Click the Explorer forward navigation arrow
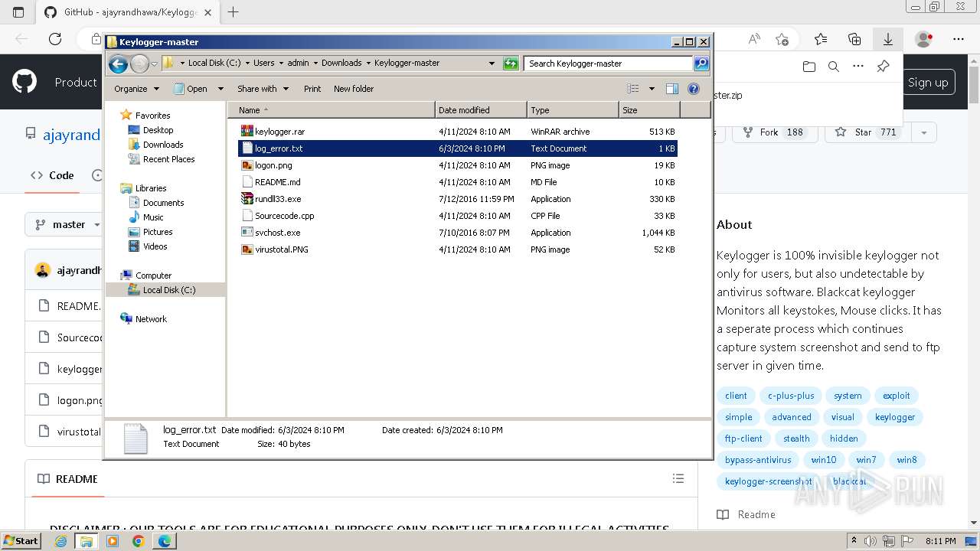The height and width of the screenshot is (551, 980). [x=139, y=64]
